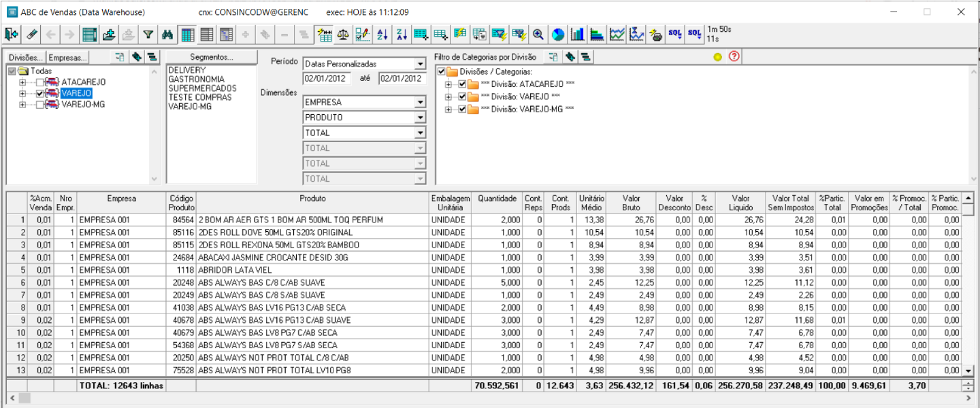Click the Empresas... button
Screen dimensions: 980x408
(68, 58)
